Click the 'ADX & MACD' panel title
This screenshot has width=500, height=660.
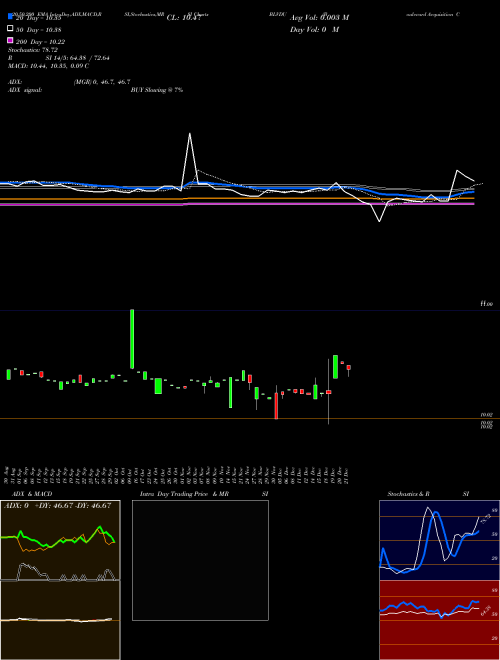32,494
